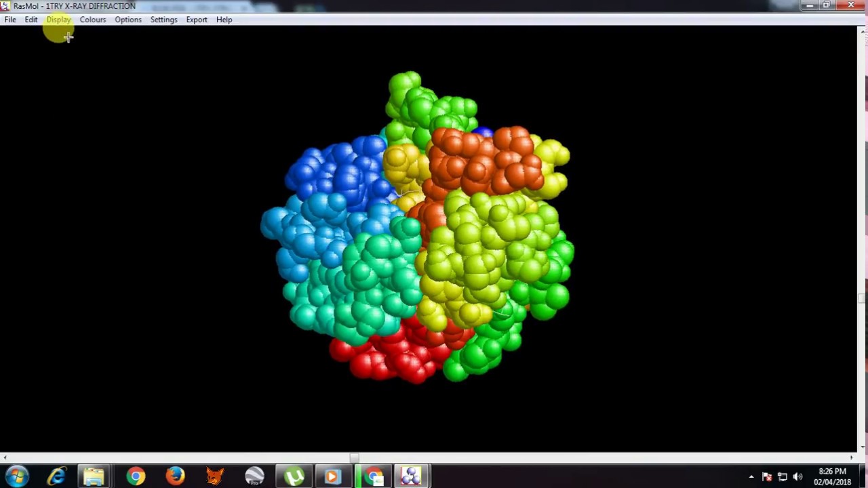Image resolution: width=868 pixels, height=488 pixels.
Task: Click the volume speaker icon
Action: (797, 477)
